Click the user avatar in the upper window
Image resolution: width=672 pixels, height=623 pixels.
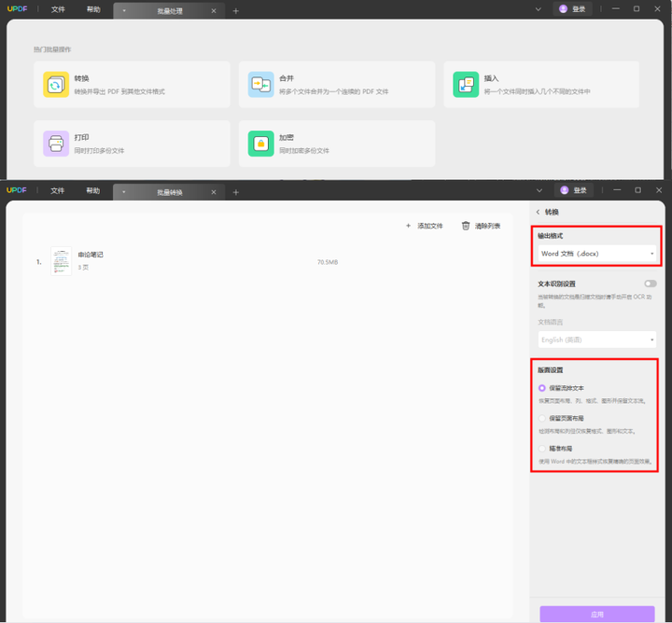[x=563, y=8]
